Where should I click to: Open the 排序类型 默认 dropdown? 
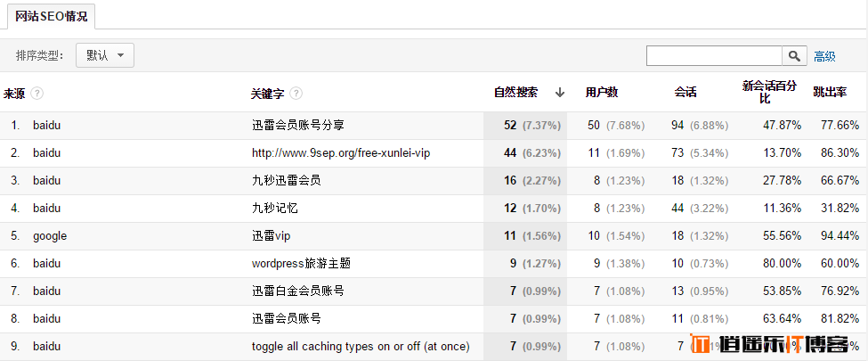coord(105,55)
